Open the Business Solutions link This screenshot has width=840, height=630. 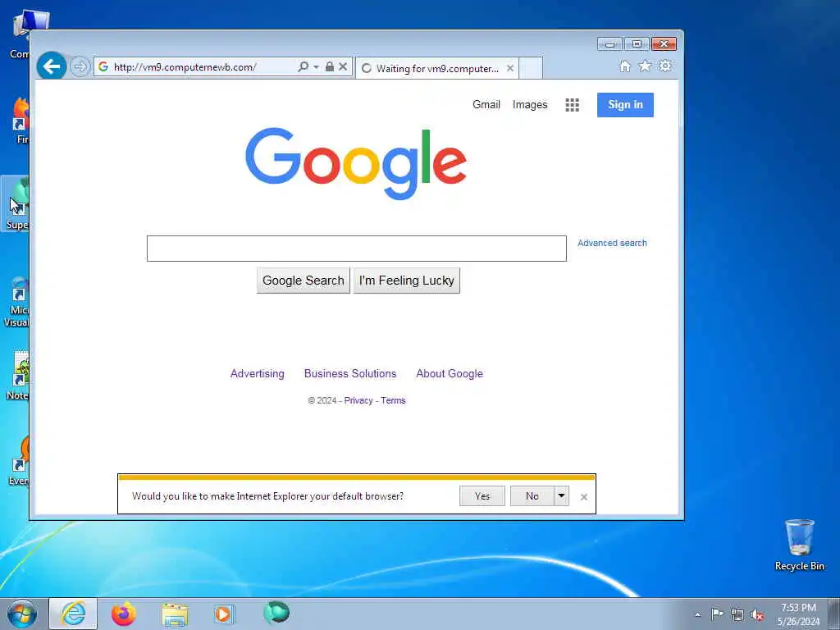pyautogui.click(x=350, y=373)
